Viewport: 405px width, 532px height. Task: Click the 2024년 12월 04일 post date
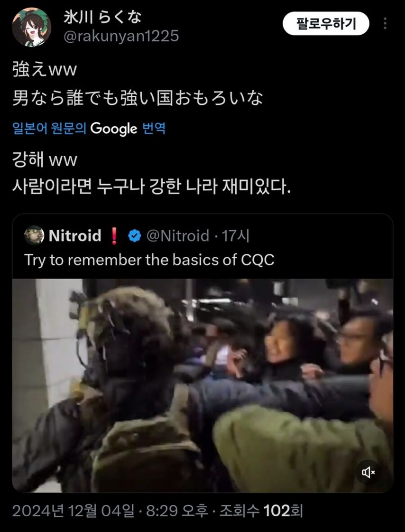pos(73,511)
